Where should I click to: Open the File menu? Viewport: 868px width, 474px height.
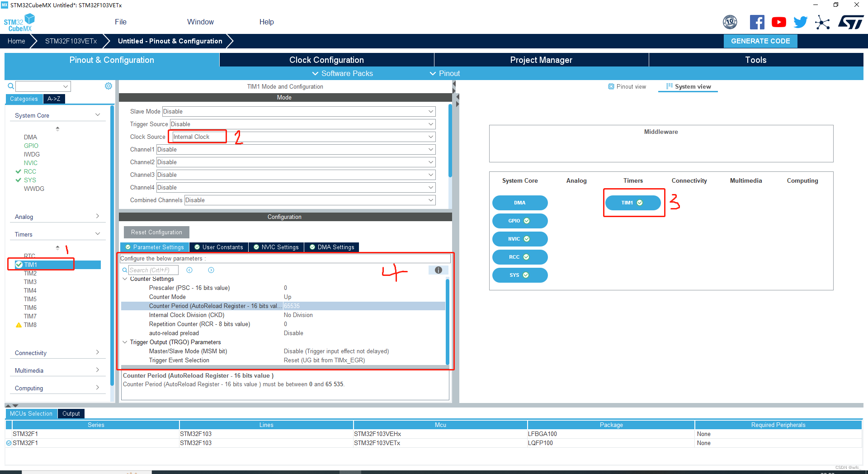(x=121, y=22)
